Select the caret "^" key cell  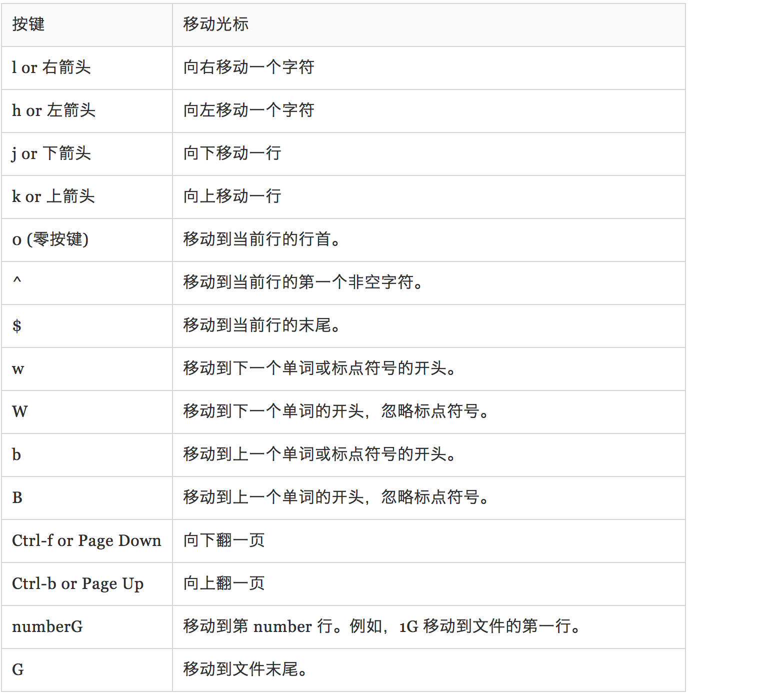point(17,281)
